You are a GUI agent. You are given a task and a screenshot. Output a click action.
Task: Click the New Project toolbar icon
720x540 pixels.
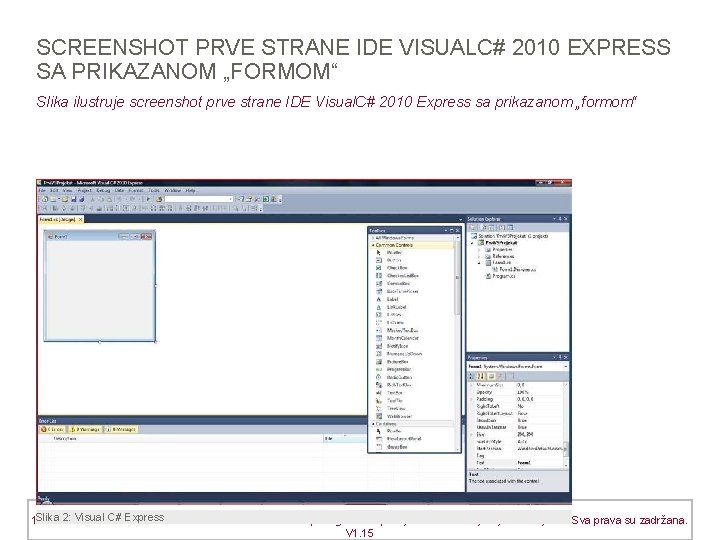coord(45,199)
